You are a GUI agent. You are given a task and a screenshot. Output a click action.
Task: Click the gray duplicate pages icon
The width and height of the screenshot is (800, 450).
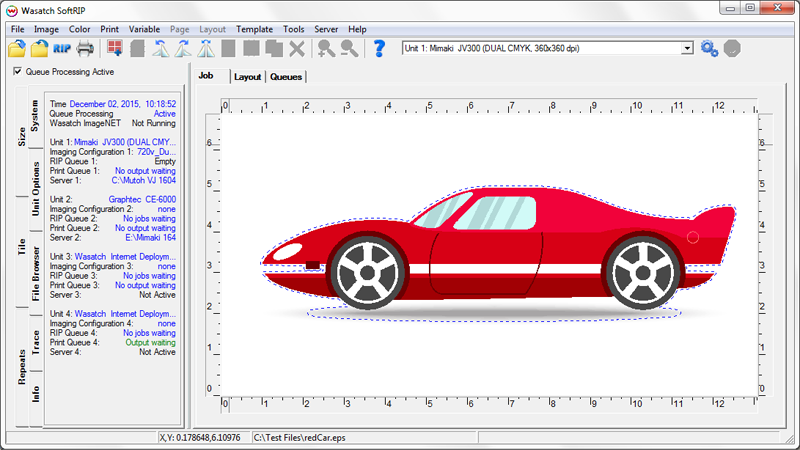[x=274, y=48]
